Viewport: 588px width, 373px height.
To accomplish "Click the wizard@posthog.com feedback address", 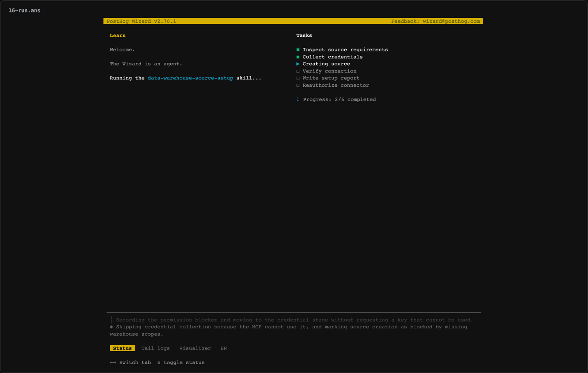I will (x=451, y=21).
